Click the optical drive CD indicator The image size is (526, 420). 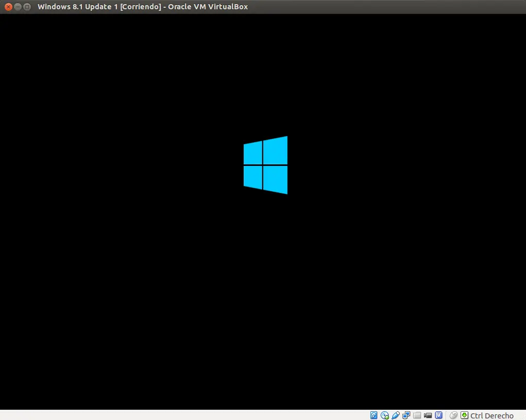(385, 415)
